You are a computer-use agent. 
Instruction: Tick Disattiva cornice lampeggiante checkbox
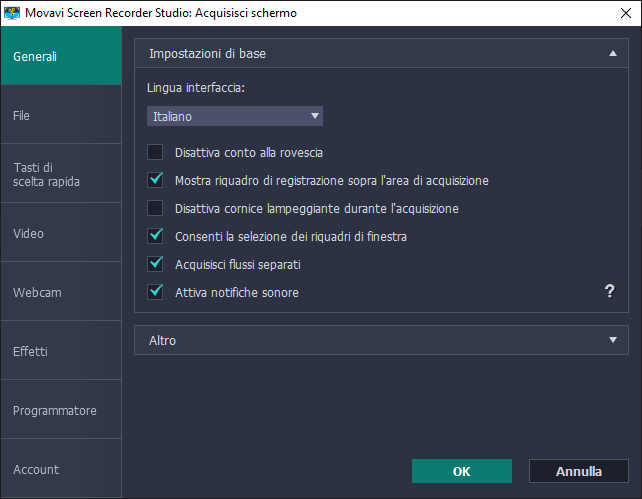pos(155,209)
